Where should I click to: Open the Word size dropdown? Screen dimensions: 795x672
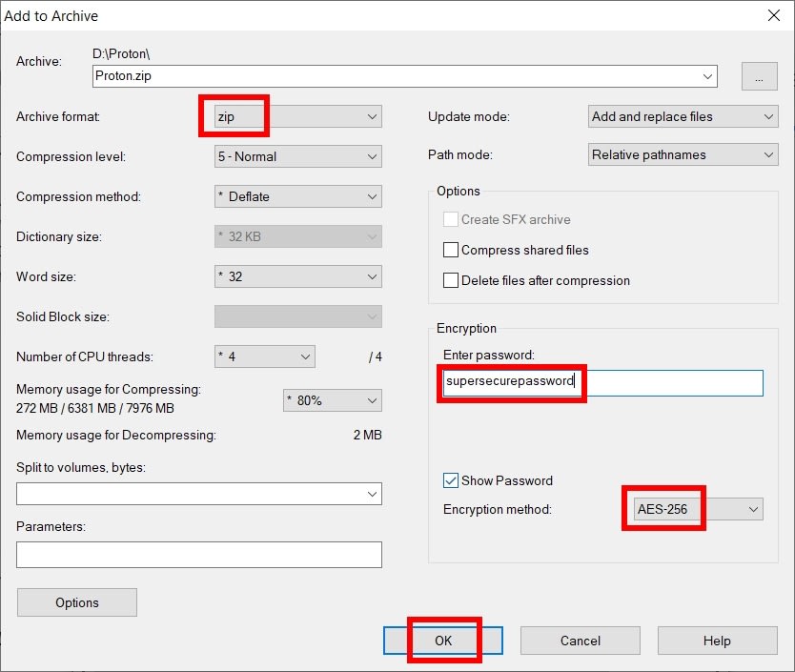click(298, 277)
